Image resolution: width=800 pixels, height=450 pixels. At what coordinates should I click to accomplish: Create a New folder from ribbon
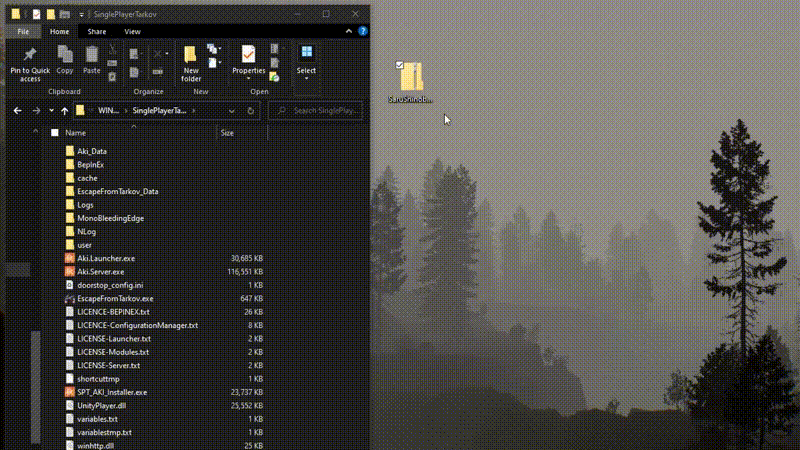click(191, 64)
